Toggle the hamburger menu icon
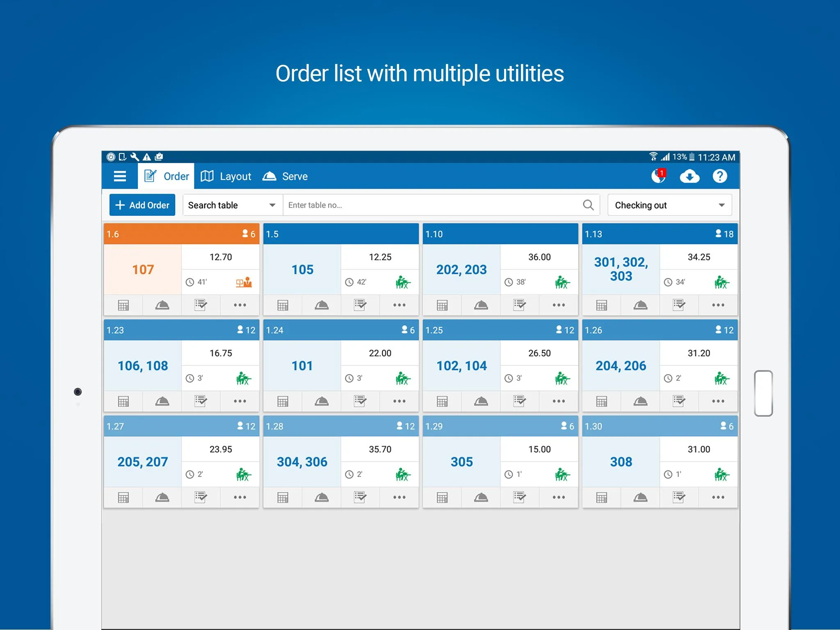 119,176
